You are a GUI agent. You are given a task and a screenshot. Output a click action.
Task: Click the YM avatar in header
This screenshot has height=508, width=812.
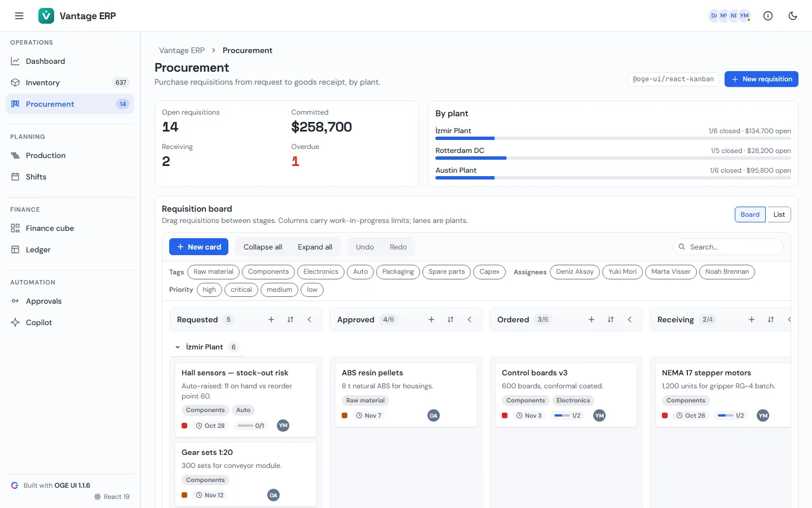click(744, 16)
